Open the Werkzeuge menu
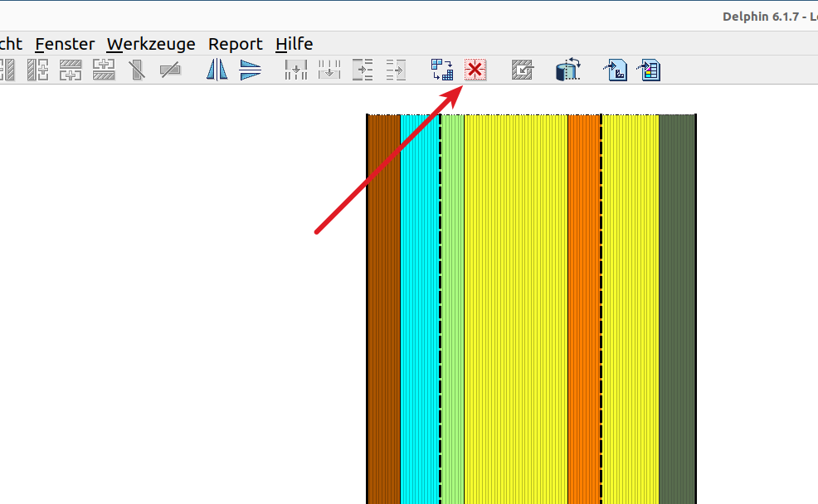This screenshot has height=504, width=818. [x=151, y=44]
